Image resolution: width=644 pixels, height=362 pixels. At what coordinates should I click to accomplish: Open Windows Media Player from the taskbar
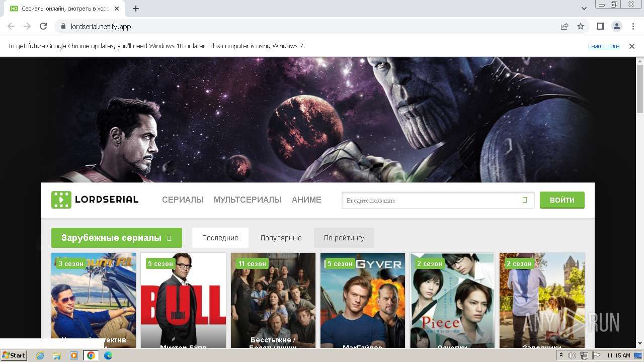[x=74, y=355]
